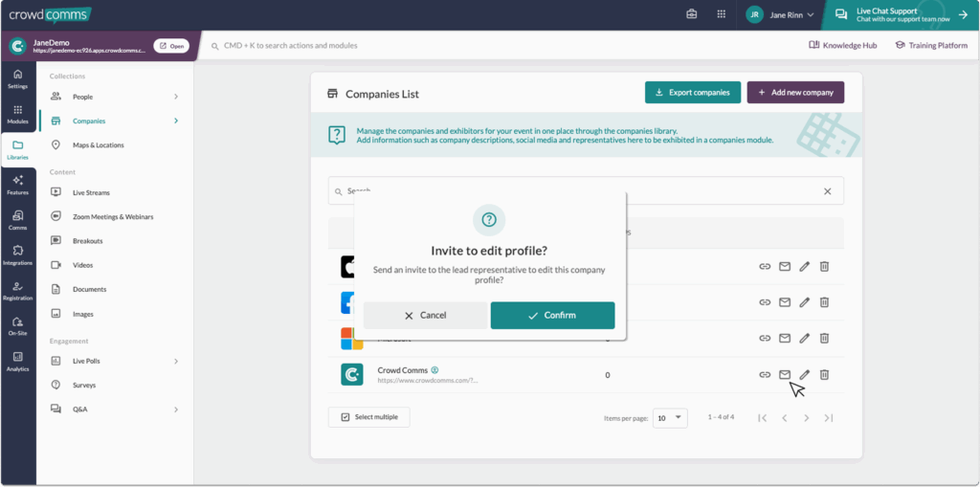Select Maps & Locations in the Collections menu
Viewport: 980px width, 487px height.
98,145
